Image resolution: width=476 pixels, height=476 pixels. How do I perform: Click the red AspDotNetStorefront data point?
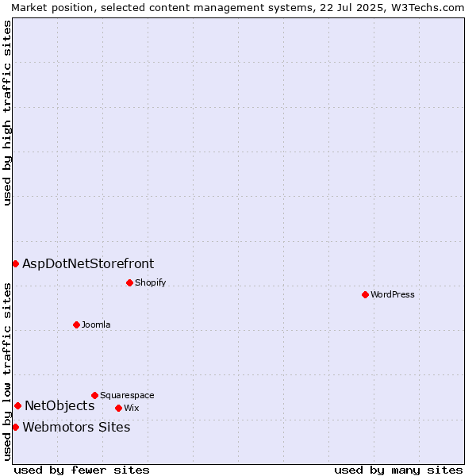point(16,264)
